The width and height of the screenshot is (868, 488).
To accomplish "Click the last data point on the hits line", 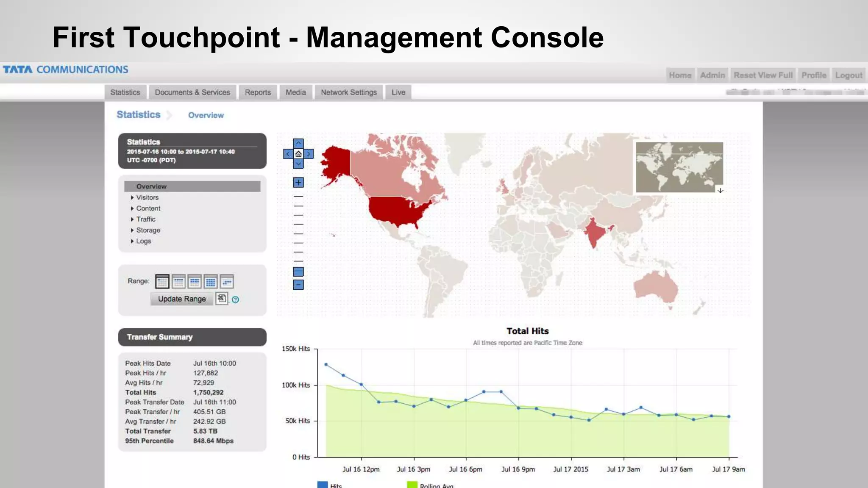I will point(729,417).
